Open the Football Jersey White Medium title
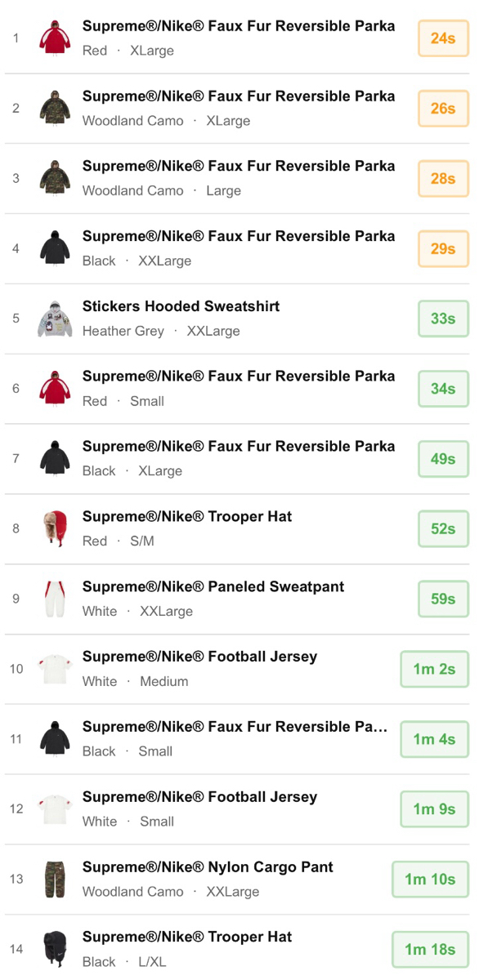Viewport: 479px width, 980px height. tap(199, 657)
